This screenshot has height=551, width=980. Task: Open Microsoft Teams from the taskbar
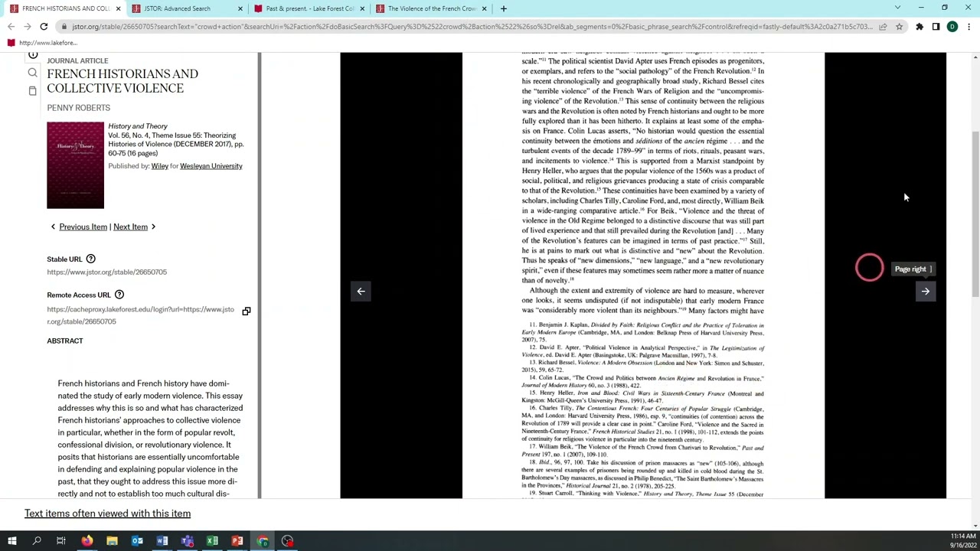(x=188, y=541)
